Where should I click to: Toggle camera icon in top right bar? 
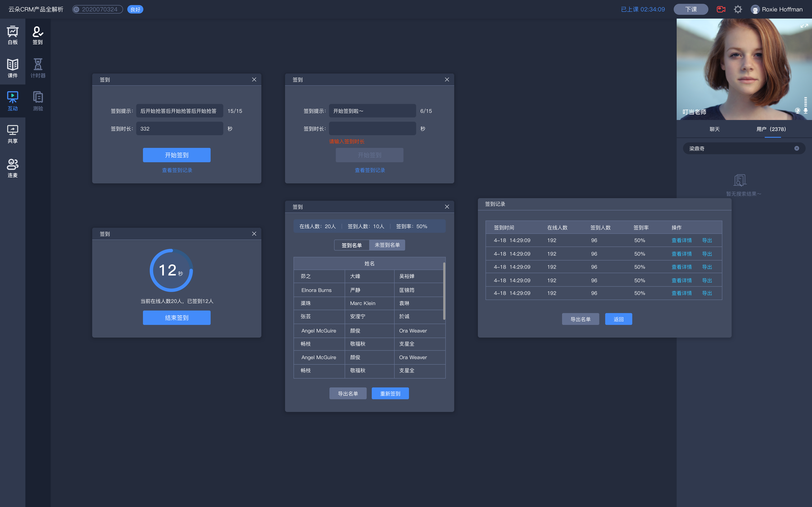(720, 9)
